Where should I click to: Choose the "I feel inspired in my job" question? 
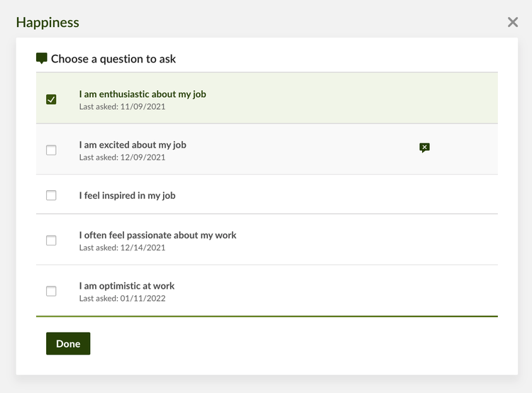127,196
